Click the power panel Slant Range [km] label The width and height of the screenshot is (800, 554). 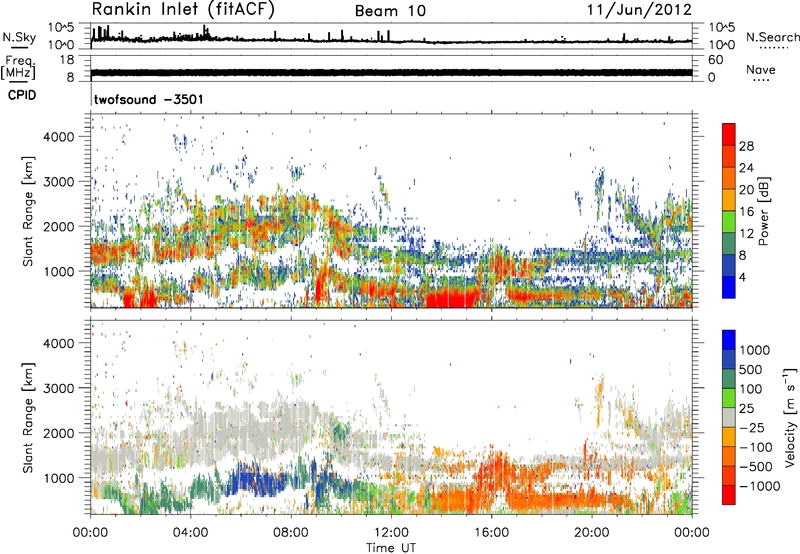28,211
